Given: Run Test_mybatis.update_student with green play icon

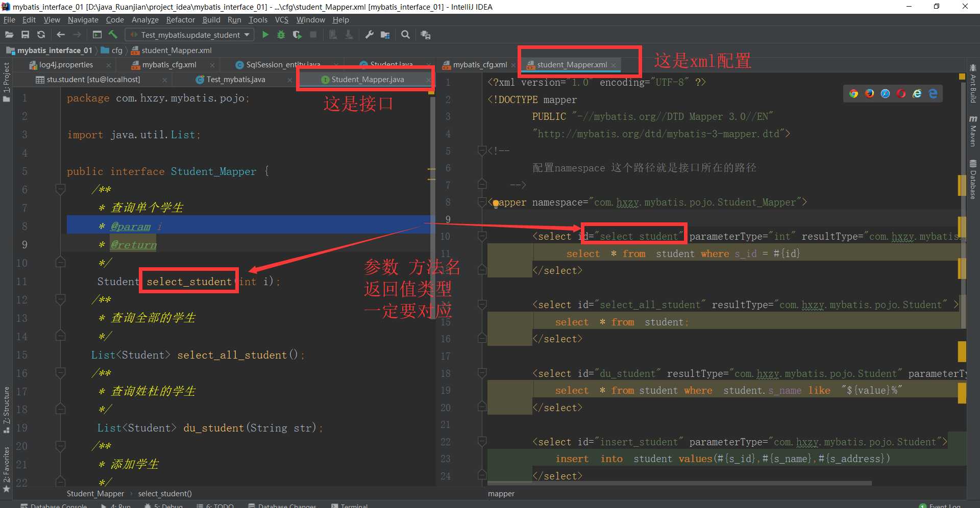Looking at the screenshot, I should (265, 35).
